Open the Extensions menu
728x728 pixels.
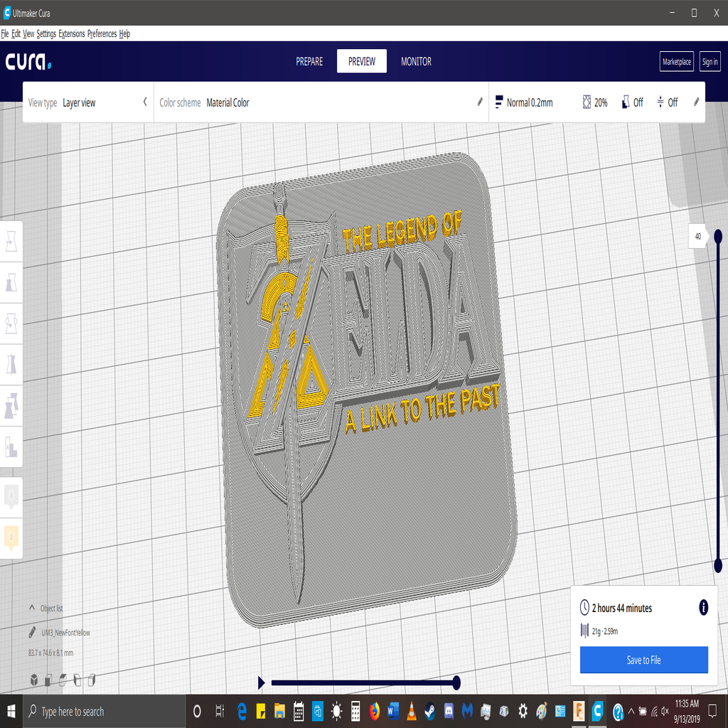[x=71, y=33]
